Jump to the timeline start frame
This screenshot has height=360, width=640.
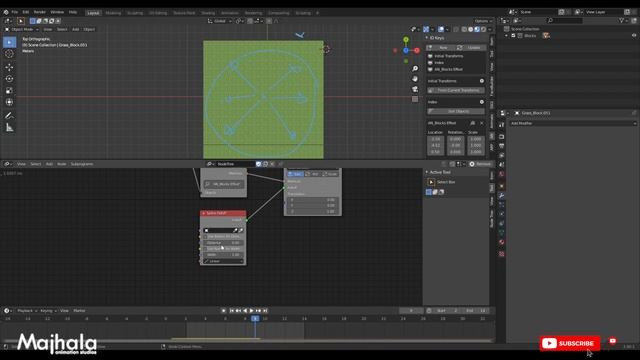coord(231,311)
